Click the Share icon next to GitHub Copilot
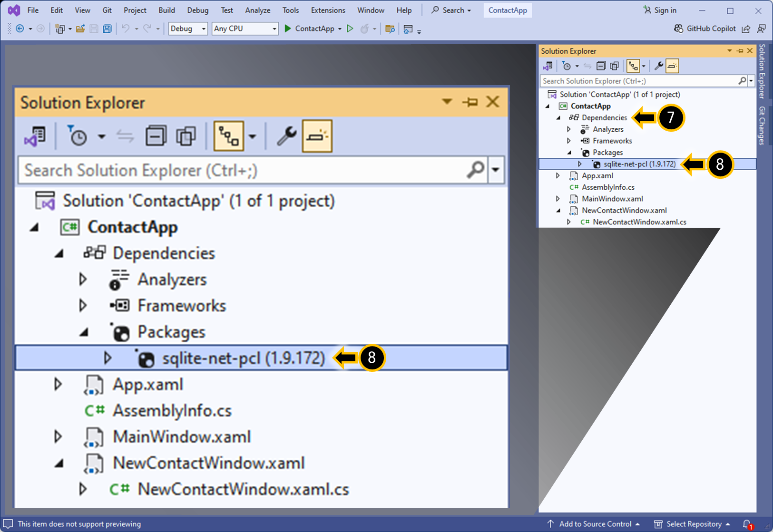Screen dimensions: 773x532 coord(746,29)
